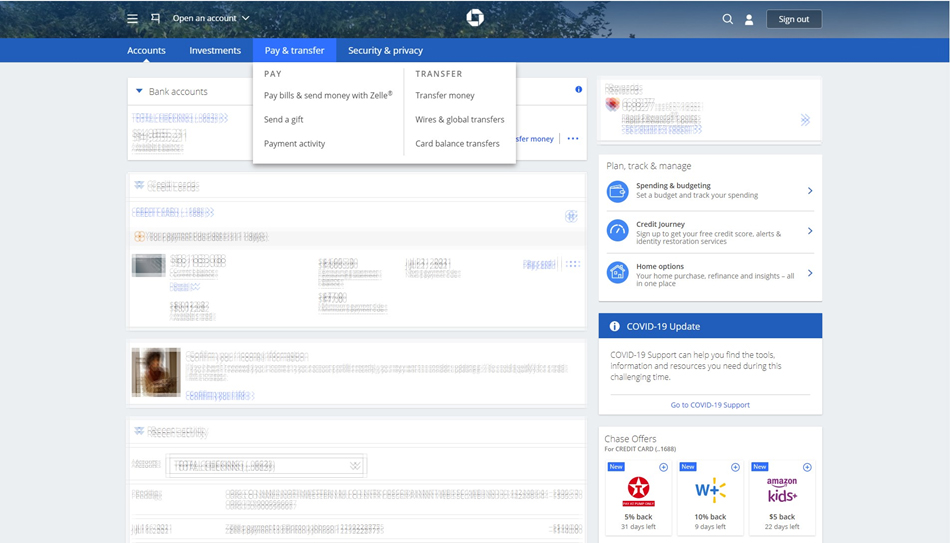Collapse the Bank accounts section
The width and height of the screenshot is (950, 543).
[x=140, y=92]
